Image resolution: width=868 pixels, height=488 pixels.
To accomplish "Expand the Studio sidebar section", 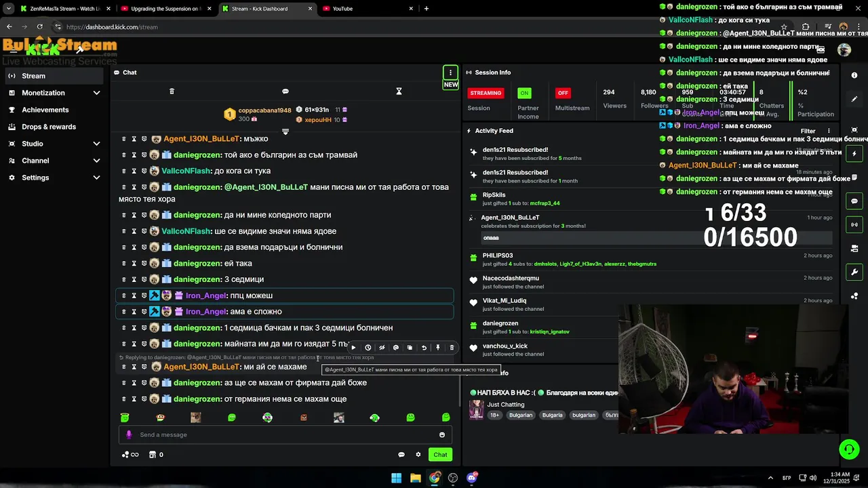I will tap(55, 144).
